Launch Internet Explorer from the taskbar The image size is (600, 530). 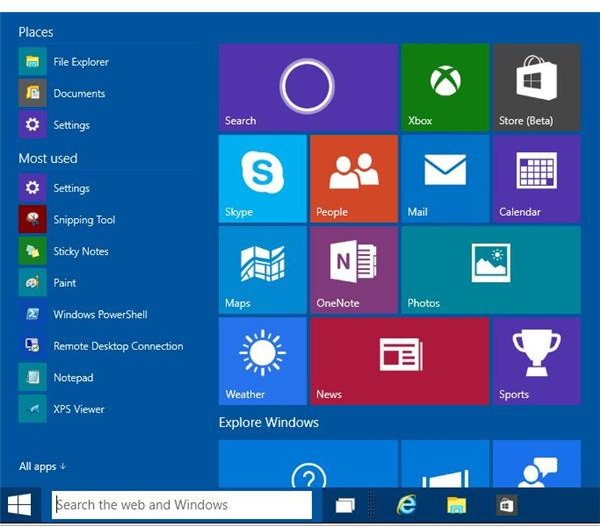(406, 505)
